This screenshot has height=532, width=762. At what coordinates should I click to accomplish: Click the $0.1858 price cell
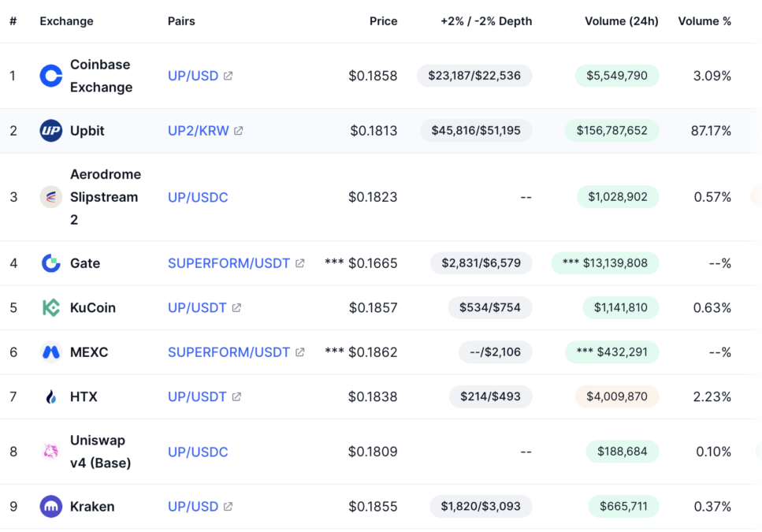pyautogui.click(x=373, y=76)
